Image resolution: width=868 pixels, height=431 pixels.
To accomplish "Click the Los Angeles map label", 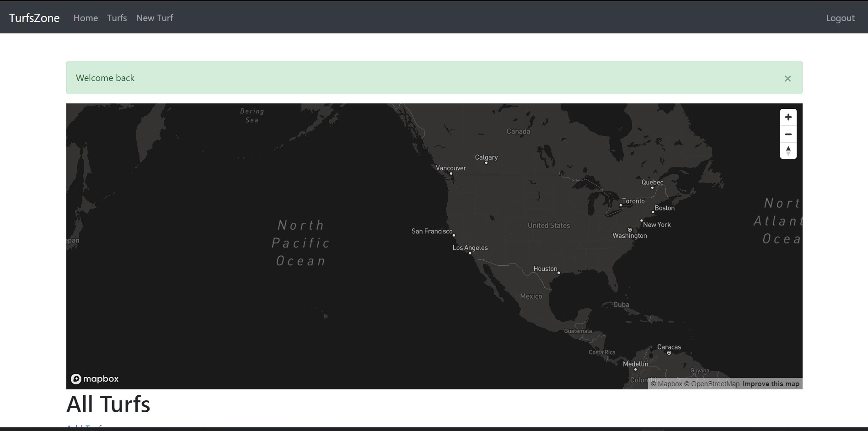I will 470,248.
